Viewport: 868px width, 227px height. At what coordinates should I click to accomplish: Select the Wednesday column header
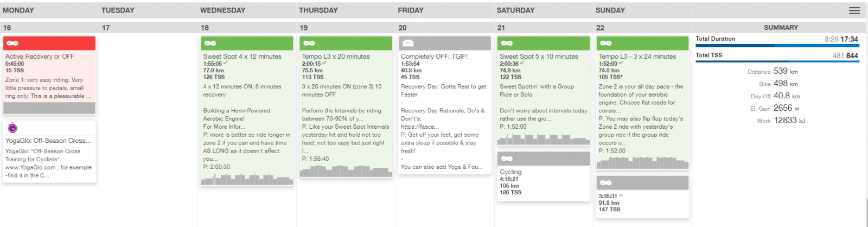(x=222, y=10)
